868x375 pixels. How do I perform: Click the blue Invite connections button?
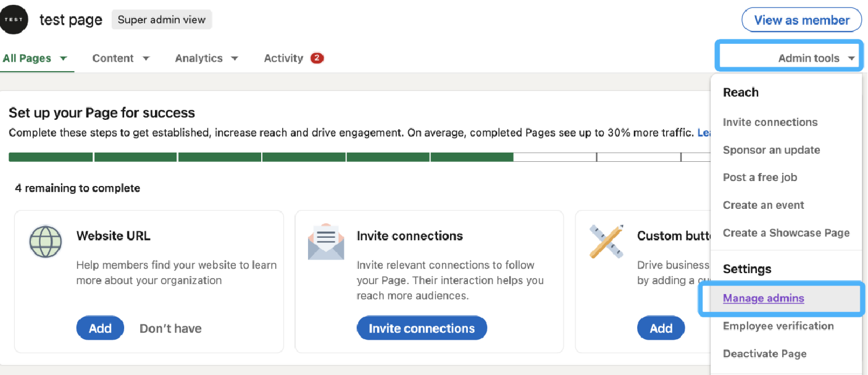click(422, 328)
